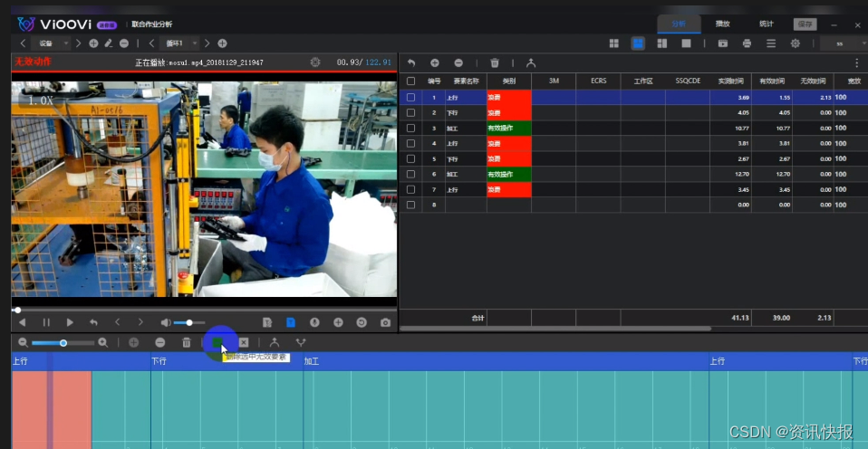This screenshot has width=868, height=449.
Task: Step forward one frame
Action: coord(140,322)
